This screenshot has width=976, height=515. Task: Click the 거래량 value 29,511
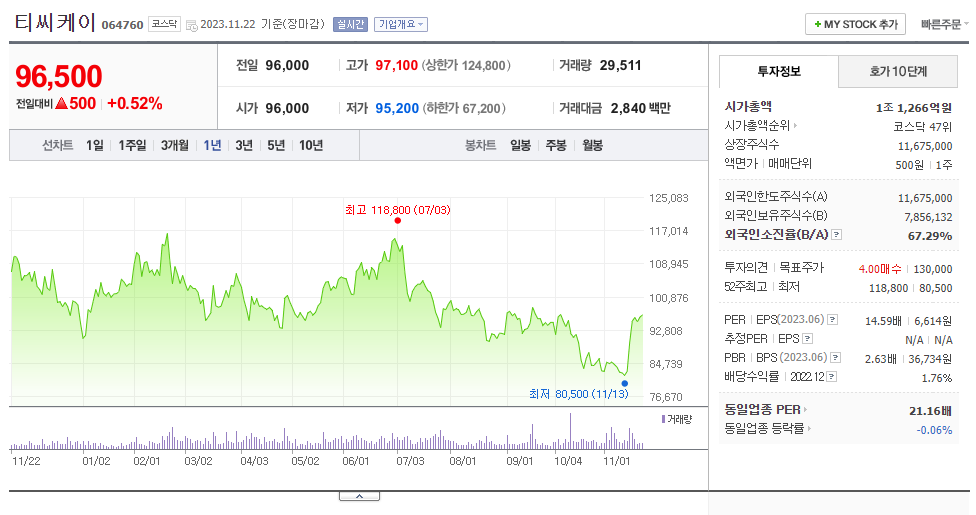coord(620,65)
